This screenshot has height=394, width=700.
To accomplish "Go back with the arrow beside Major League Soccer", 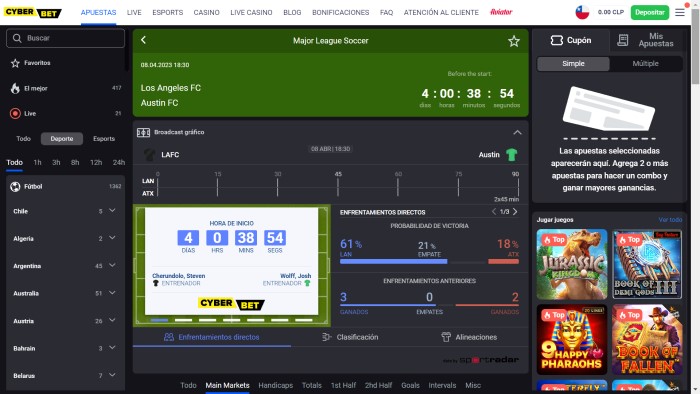I will 143,40.
